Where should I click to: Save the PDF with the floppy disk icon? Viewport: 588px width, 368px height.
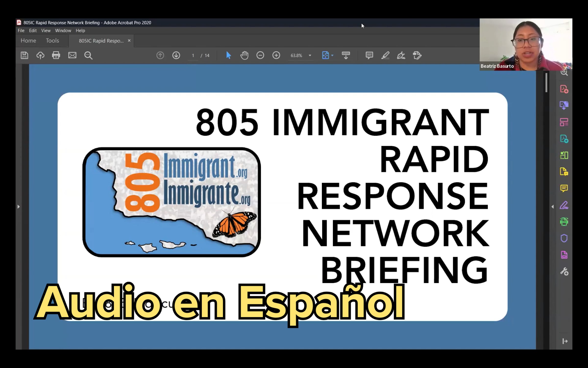pyautogui.click(x=24, y=55)
